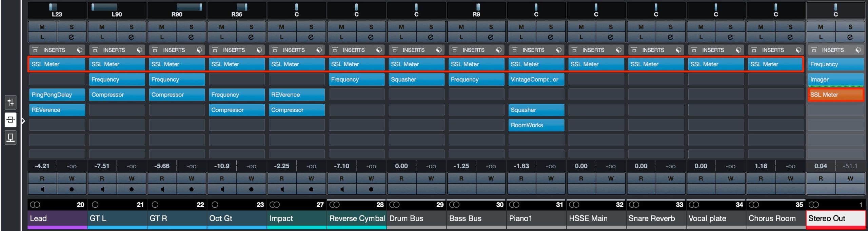Select the Oct Gt channel name

[237, 218]
